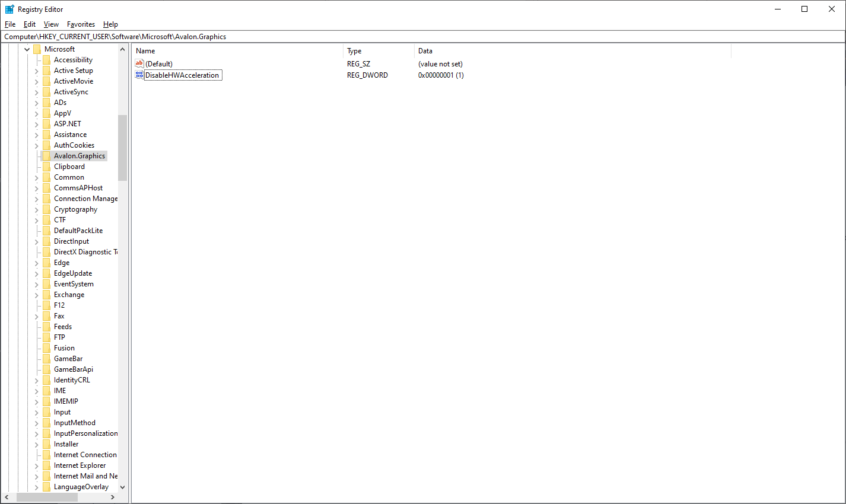The height and width of the screenshot is (504, 846).
Task: Click the DisableHWAcceleration DWORD value icon
Action: pos(139,75)
